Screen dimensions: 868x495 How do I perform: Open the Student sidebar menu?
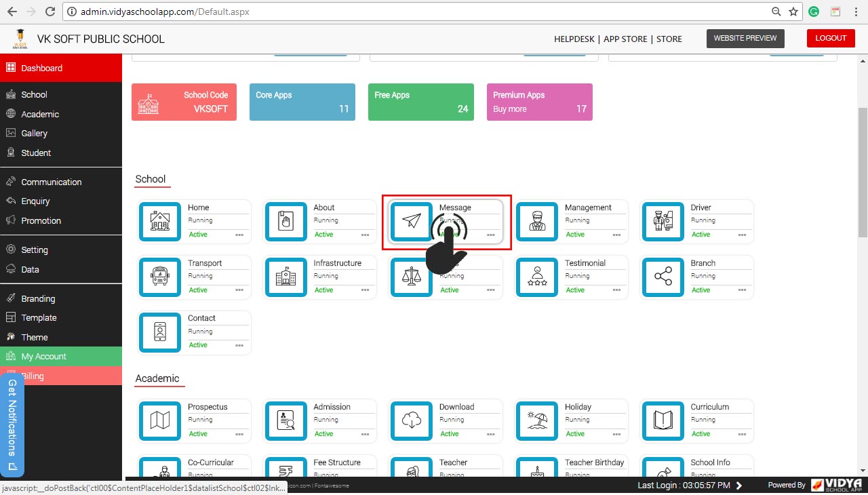pos(61,153)
